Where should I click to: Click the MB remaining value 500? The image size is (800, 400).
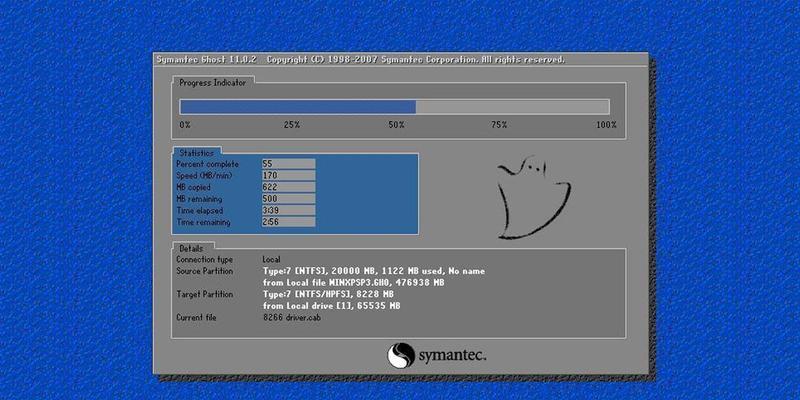pyautogui.click(x=288, y=199)
